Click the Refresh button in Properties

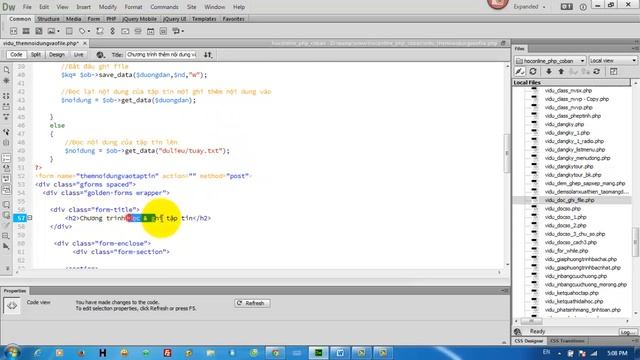click(252, 303)
